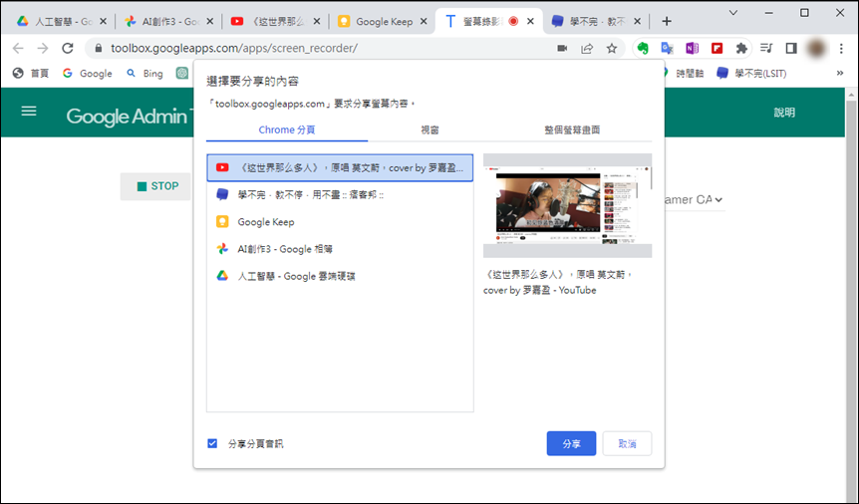859x504 pixels.
Task: Click the page vertical scrollbar
Action: (851, 296)
